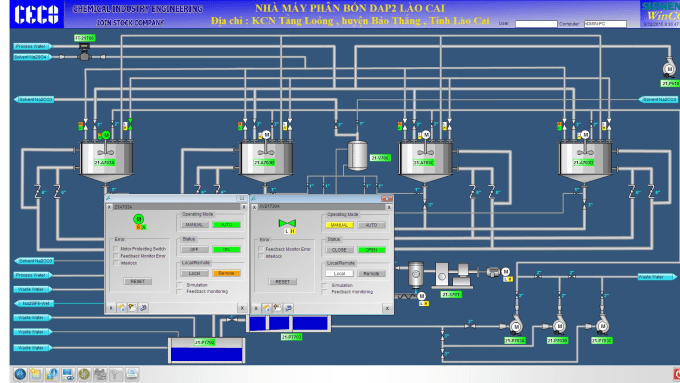This screenshot has height=383, width=680.
Task: Click the globe icon in bottom toolbar
Action: (20, 374)
